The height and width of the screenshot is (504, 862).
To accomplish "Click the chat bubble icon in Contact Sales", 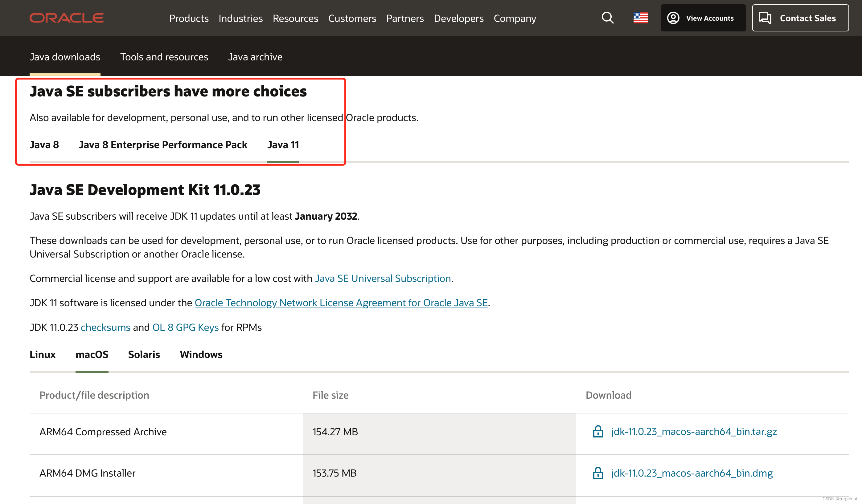I will click(765, 18).
